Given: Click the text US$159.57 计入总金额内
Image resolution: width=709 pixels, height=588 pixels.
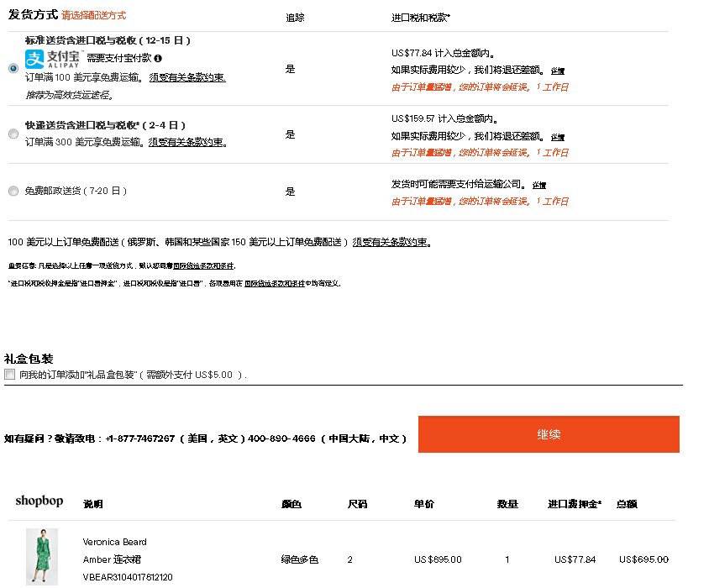Looking at the screenshot, I should pyautogui.click(x=445, y=119).
